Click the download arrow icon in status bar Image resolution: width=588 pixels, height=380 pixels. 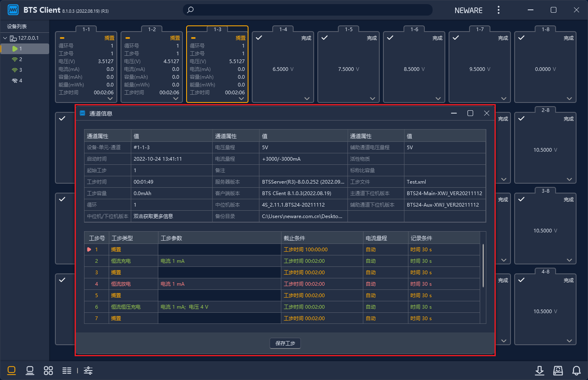[540, 371]
